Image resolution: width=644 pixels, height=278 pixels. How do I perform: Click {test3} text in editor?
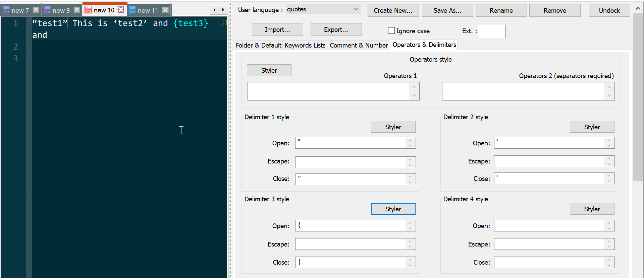pos(191,23)
